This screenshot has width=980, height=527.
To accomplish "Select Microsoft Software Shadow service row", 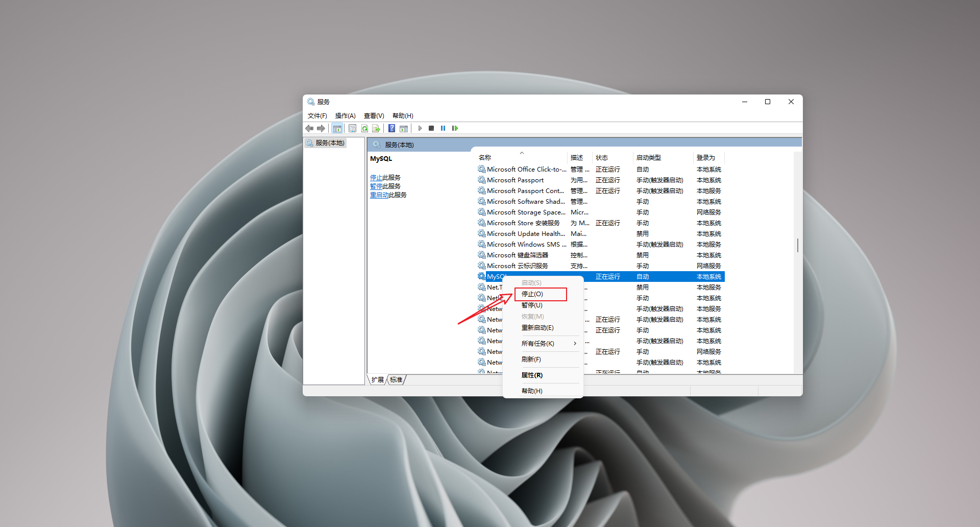I will coord(600,201).
